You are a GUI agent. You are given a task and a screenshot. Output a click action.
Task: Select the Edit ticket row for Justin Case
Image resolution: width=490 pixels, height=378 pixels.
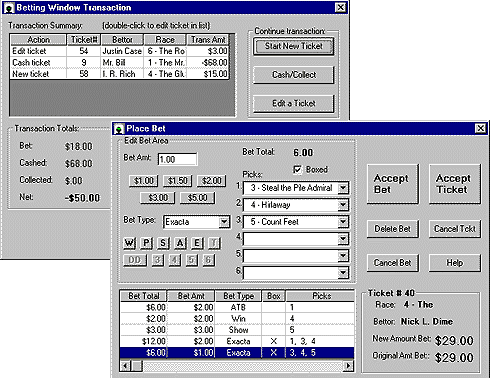point(120,51)
